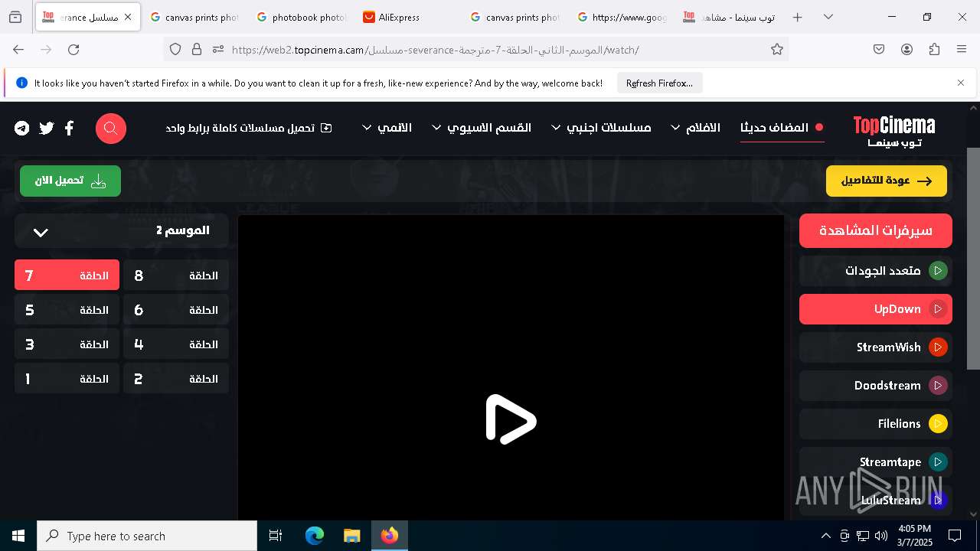Show hidden system tray icons
The width and height of the screenshot is (980, 551).
(825, 536)
